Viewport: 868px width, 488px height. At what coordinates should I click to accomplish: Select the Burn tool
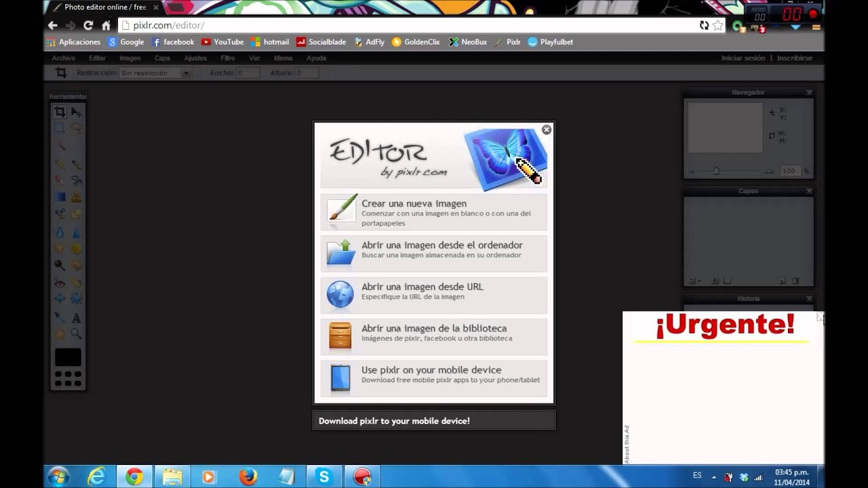point(76,265)
